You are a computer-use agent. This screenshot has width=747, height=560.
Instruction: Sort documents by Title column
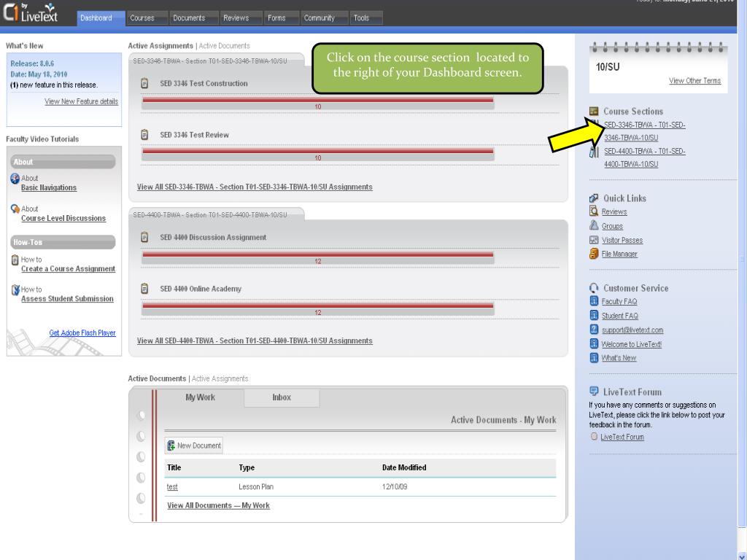pyautogui.click(x=174, y=467)
